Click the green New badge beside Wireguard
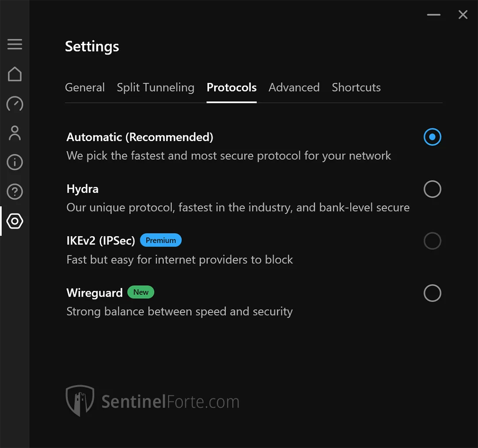This screenshot has width=478, height=448. pos(141,292)
